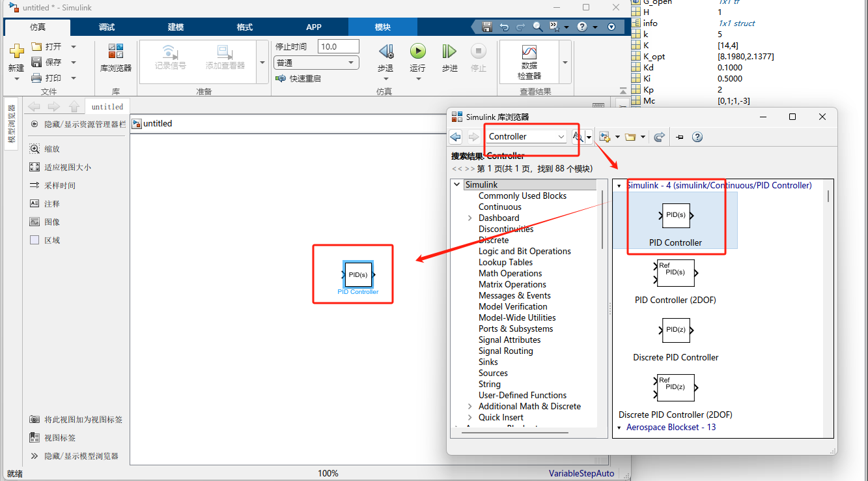Toggle 隐藏/显示模型浏览器 at bottom
This screenshot has height=481, width=868.
coord(35,456)
